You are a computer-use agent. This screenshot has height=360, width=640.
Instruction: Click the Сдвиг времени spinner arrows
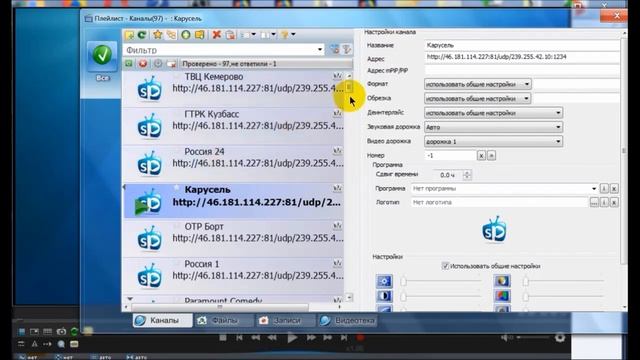pos(467,175)
